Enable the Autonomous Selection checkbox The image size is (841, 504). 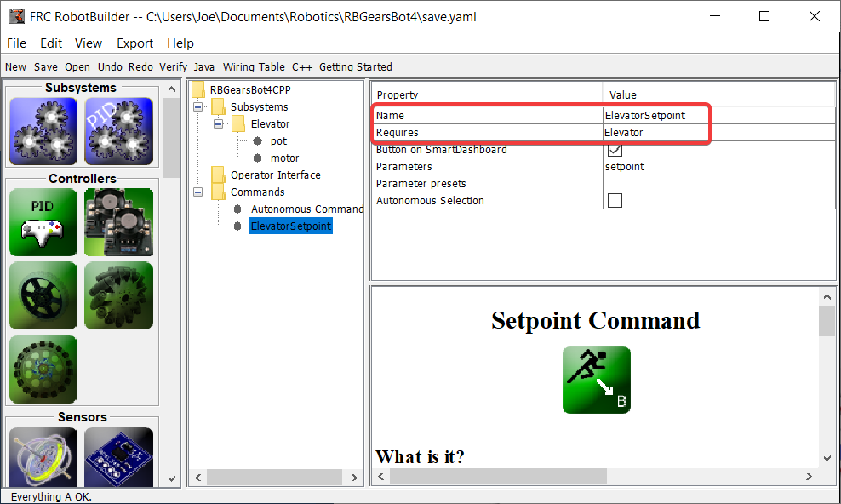pos(615,200)
